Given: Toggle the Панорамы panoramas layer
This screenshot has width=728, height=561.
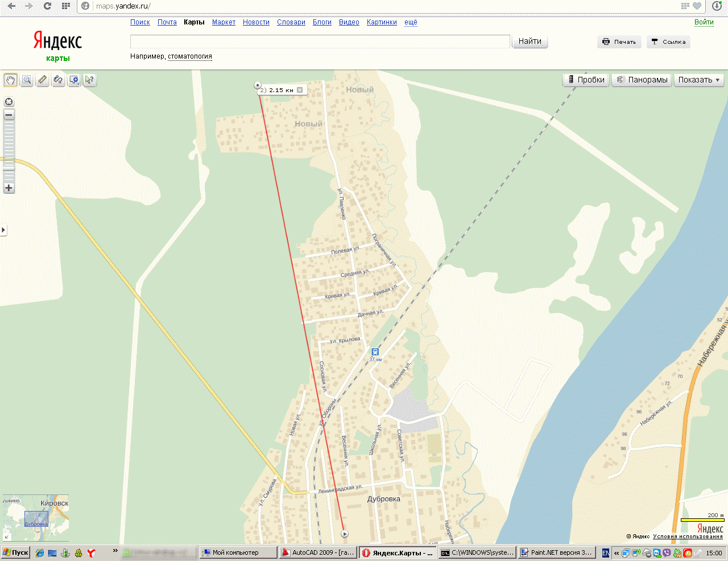Looking at the screenshot, I should pyautogui.click(x=642, y=80).
